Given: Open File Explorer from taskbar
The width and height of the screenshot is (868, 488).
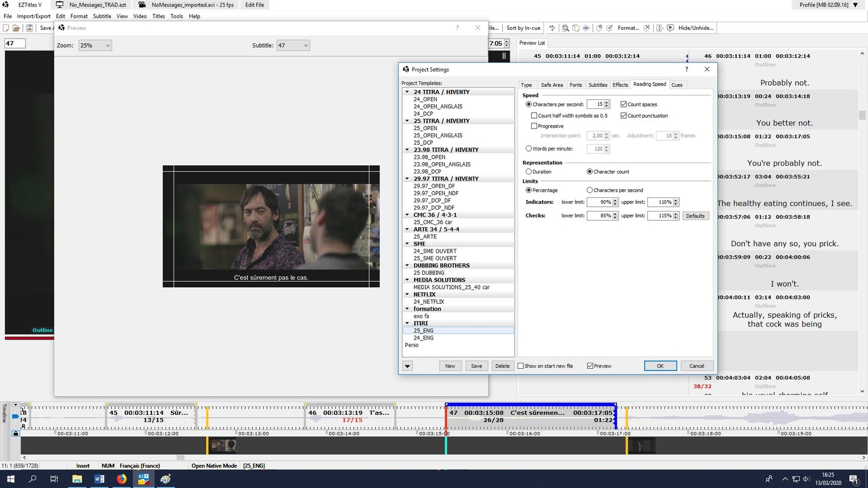Looking at the screenshot, I should point(77,479).
